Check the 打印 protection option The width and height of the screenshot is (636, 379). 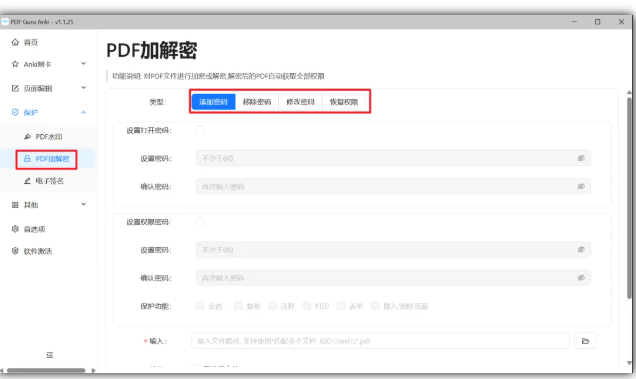coord(307,306)
